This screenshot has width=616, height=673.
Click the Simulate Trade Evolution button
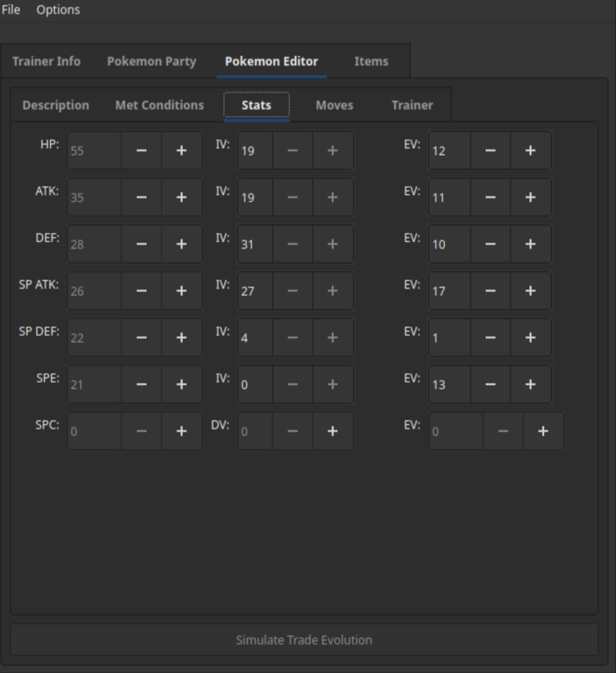304,640
